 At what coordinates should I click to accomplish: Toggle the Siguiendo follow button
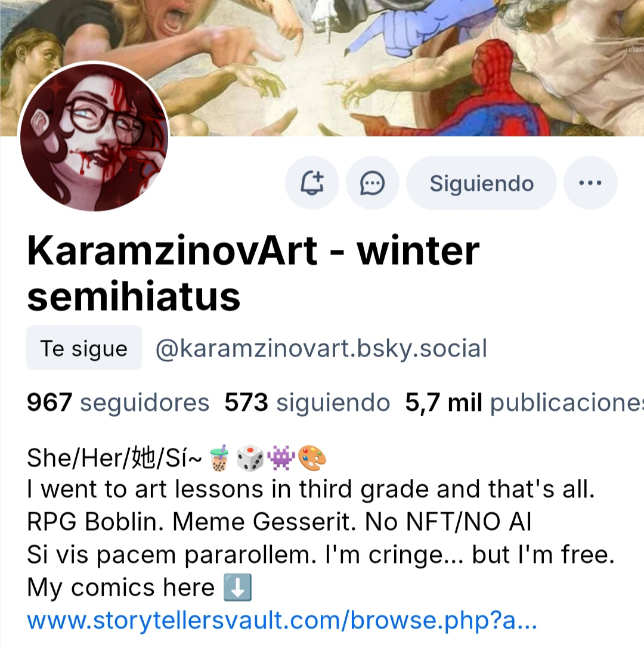481,183
